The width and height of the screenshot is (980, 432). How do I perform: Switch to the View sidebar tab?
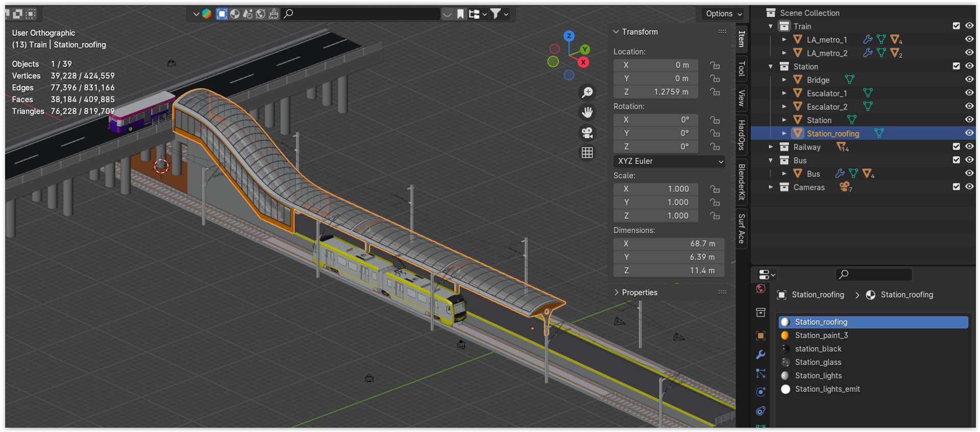tap(742, 98)
